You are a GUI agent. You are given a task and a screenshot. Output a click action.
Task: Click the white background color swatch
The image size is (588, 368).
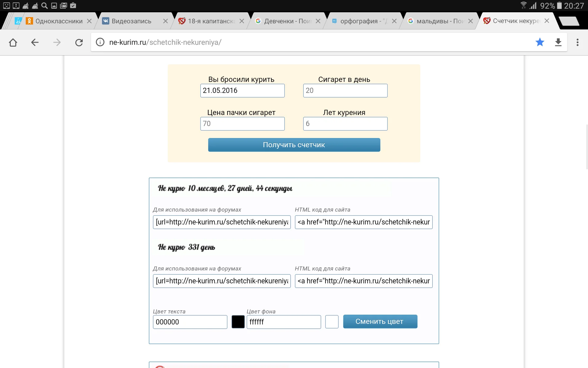click(332, 322)
